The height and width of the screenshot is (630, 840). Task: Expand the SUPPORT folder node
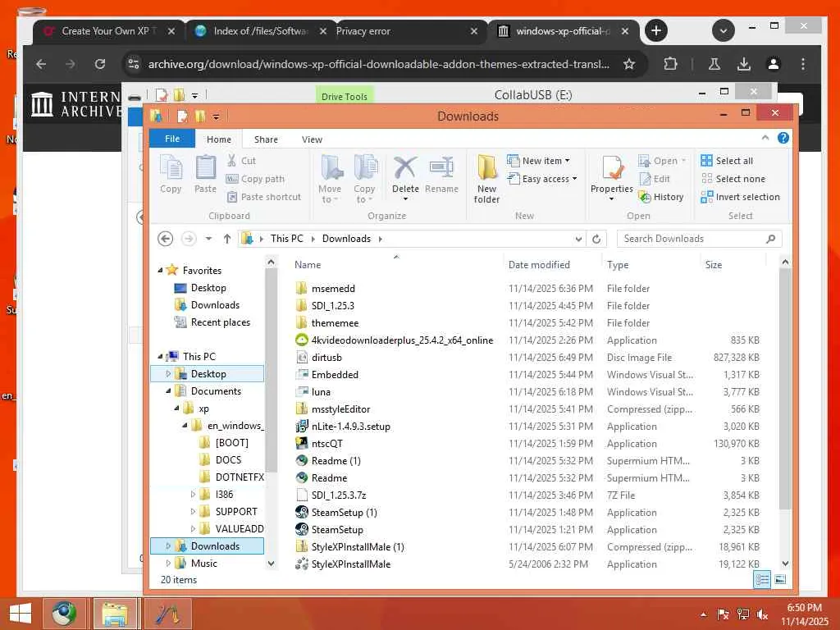[194, 512]
